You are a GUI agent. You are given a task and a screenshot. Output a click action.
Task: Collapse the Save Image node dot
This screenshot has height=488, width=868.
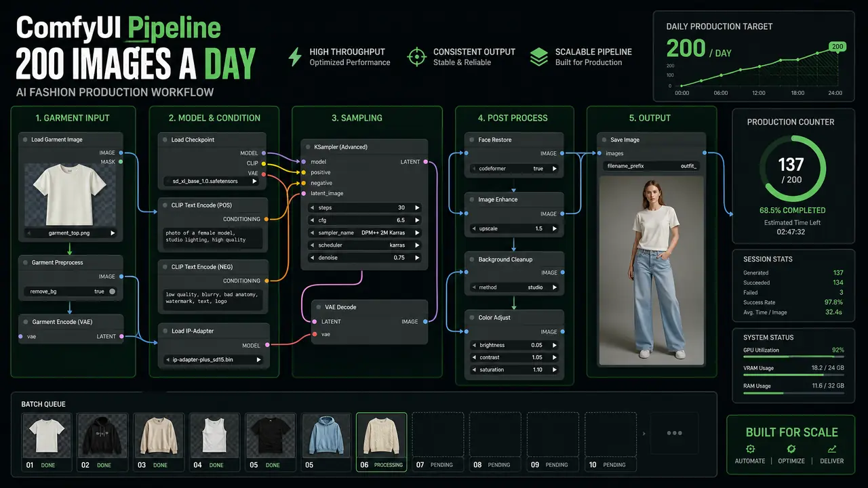[x=604, y=140]
